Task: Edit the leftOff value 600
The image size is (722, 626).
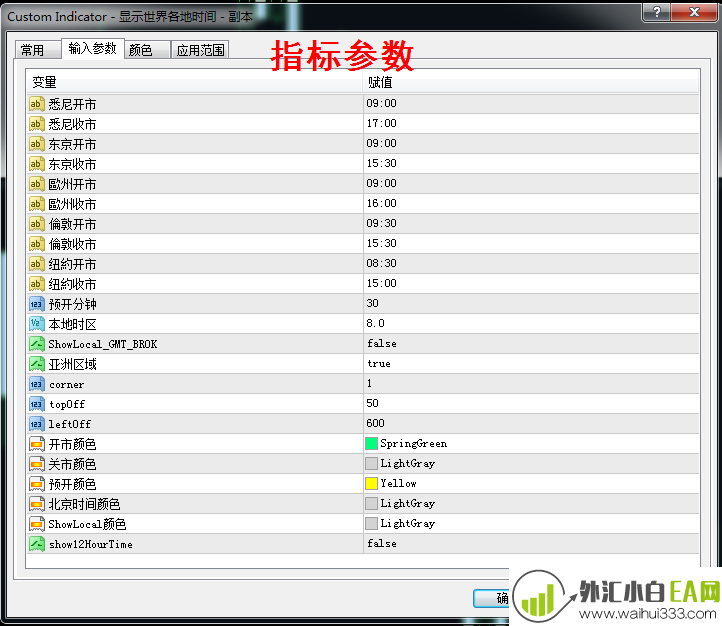Action: [x=375, y=423]
